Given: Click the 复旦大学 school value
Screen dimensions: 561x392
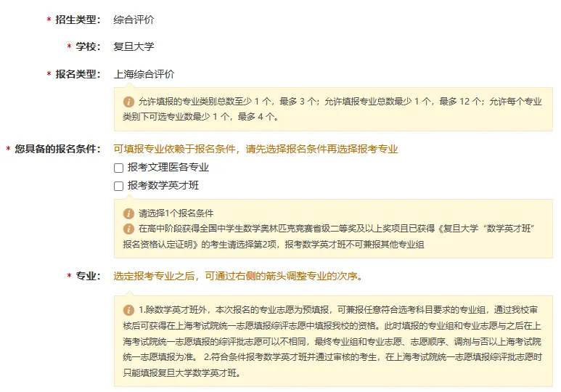Looking at the screenshot, I should click(134, 46).
